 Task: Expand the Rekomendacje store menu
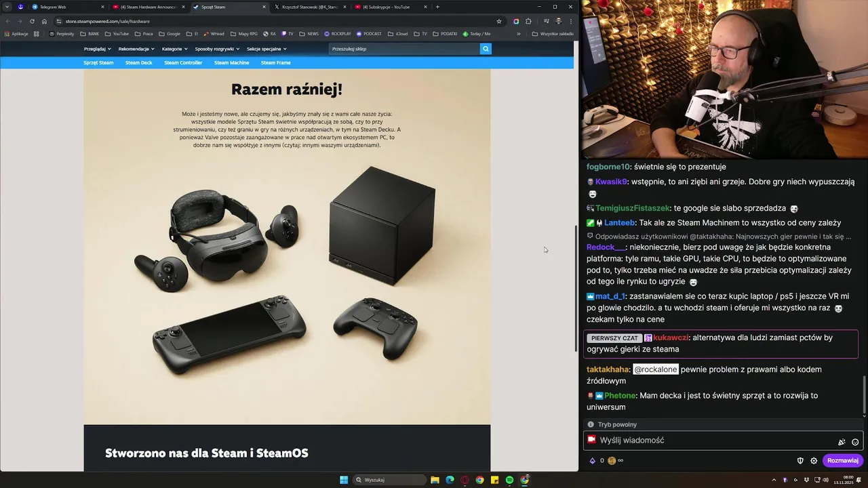(x=136, y=49)
